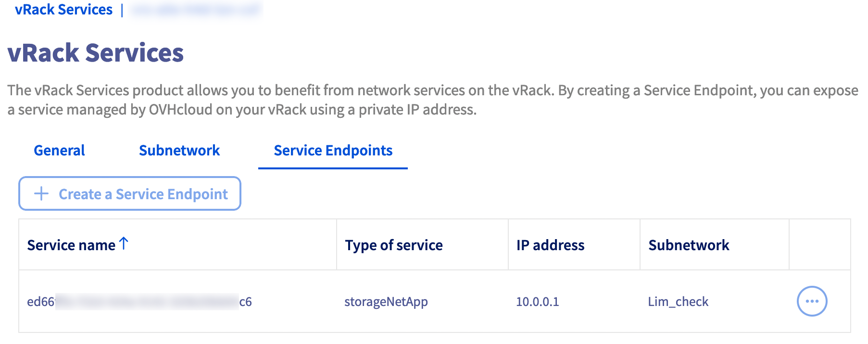Click the storageNetApp service type cell
Image resolution: width=868 pixels, height=344 pixels.
click(x=386, y=302)
